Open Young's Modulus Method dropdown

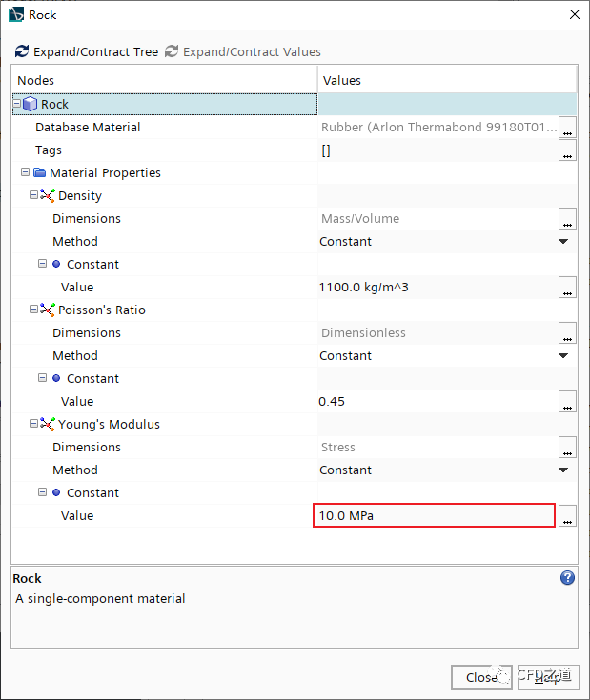[x=563, y=470]
